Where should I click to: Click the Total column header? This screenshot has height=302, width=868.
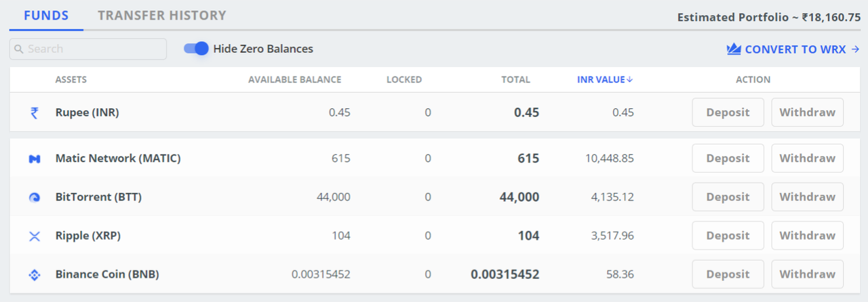(x=516, y=80)
